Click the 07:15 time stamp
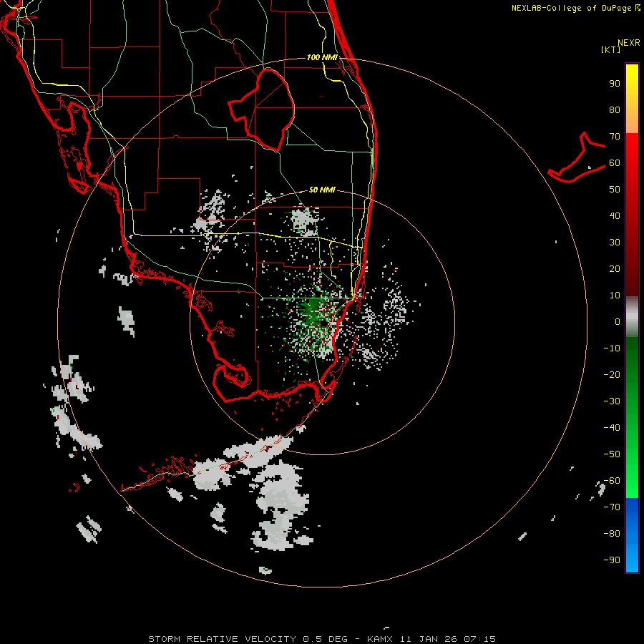Screen dimensions: 644x644 tap(479, 639)
